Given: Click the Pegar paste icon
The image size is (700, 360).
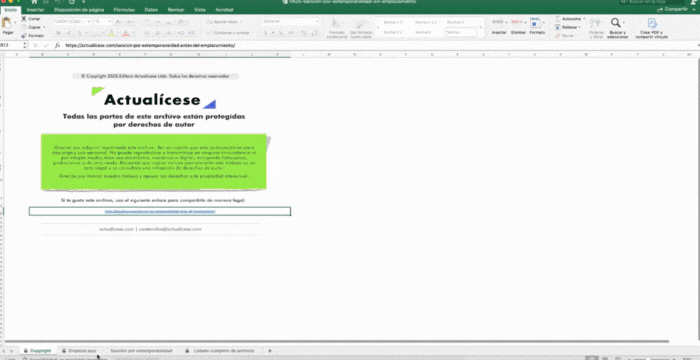Looking at the screenshot, I should click(x=7, y=23).
